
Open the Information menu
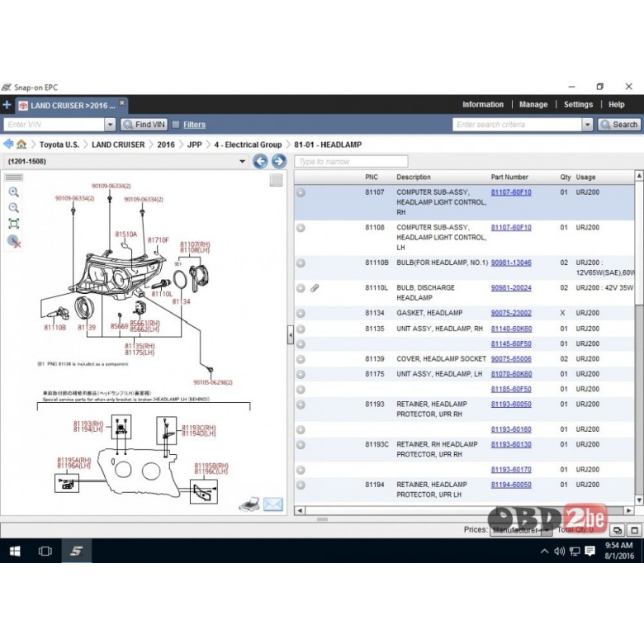tap(483, 104)
